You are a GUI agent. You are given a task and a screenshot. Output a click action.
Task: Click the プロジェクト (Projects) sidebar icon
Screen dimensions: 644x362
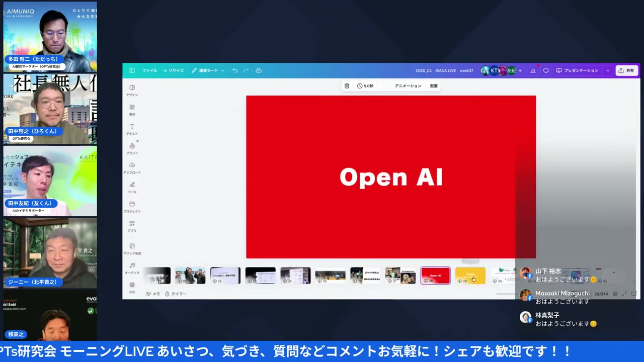coord(132,206)
